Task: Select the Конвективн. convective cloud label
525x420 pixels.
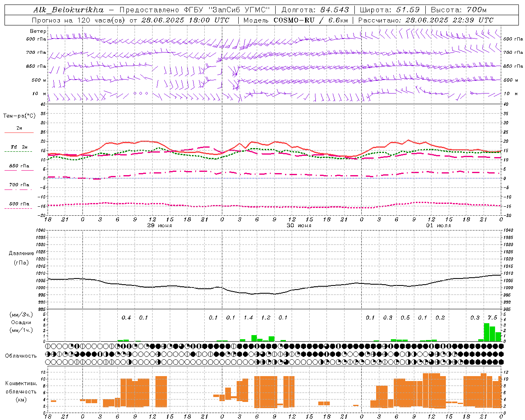Action: [21, 383]
